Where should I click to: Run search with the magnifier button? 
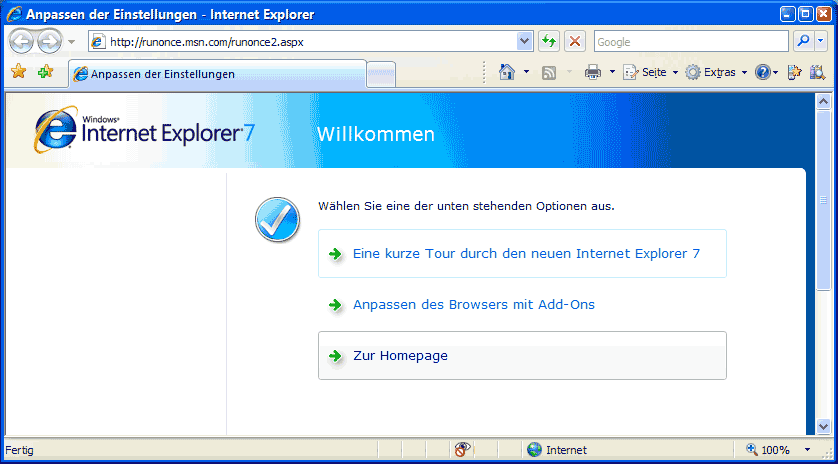click(x=803, y=41)
